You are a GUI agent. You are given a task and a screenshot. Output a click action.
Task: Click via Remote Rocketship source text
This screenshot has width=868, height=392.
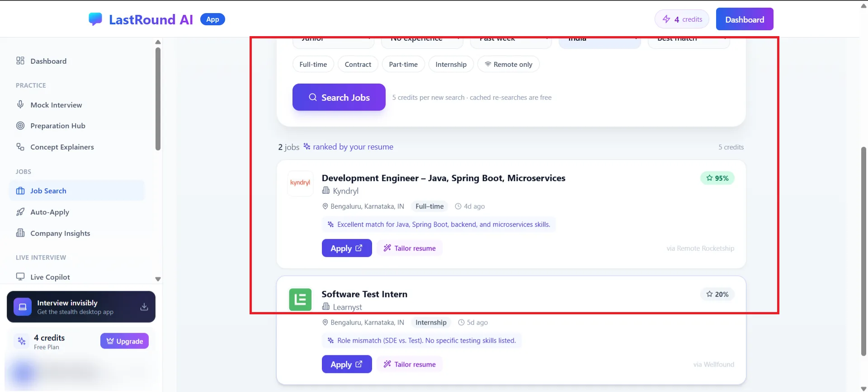(700, 248)
